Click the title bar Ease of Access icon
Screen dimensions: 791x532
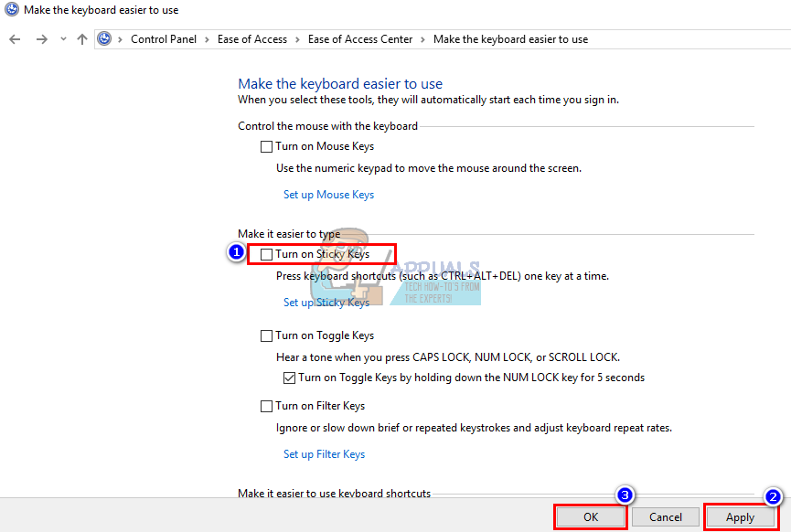coord(12,9)
